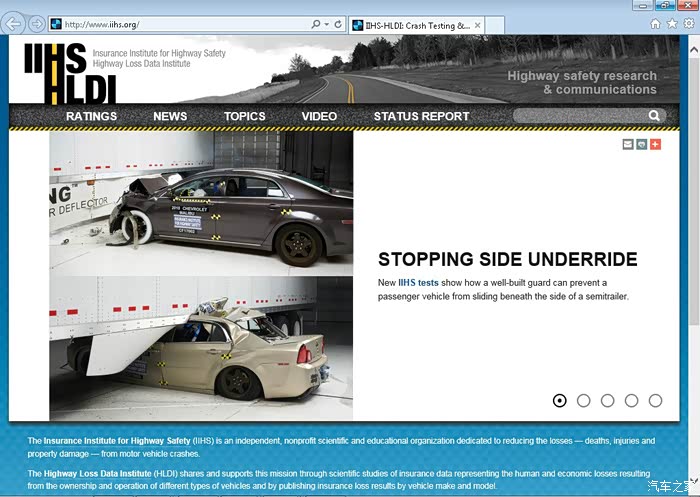The image size is (700, 497).
Task: Open the STOPPING SIDE UNDERRIDE headline
Action: [x=508, y=259]
